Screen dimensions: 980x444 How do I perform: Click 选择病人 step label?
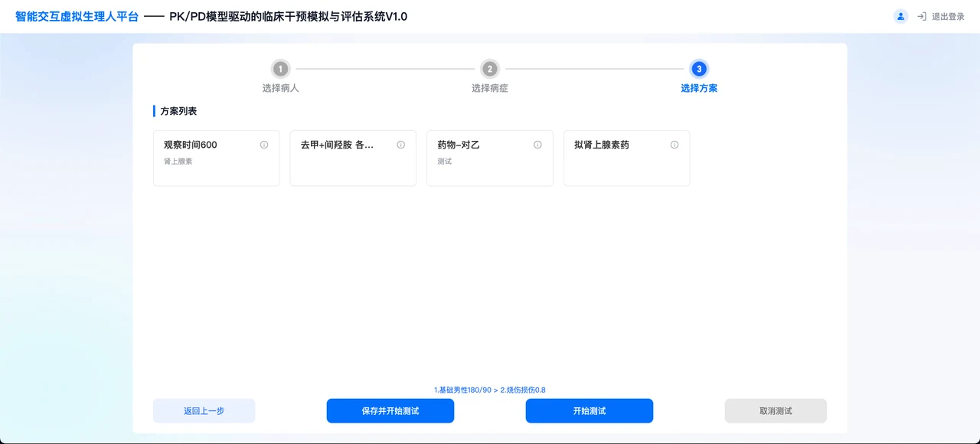tap(281, 88)
